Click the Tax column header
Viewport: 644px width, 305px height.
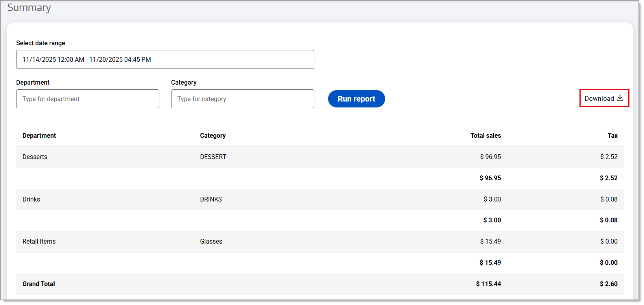[x=612, y=135]
